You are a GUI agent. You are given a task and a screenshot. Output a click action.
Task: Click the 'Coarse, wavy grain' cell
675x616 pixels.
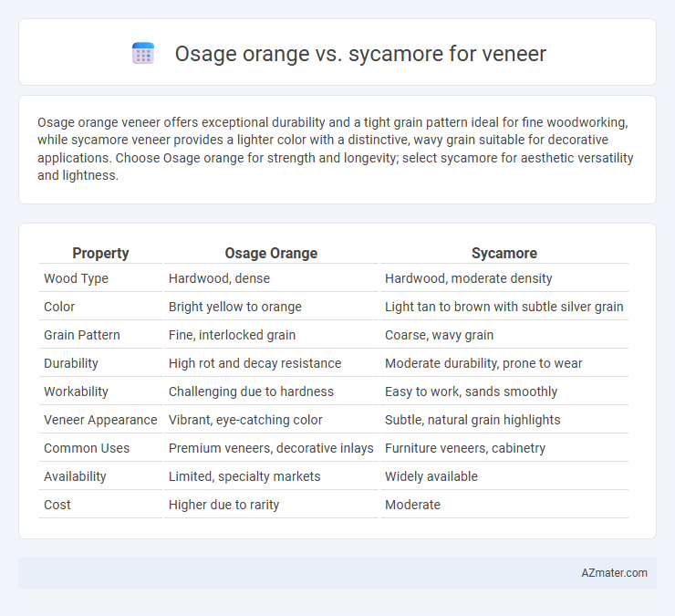coord(439,335)
